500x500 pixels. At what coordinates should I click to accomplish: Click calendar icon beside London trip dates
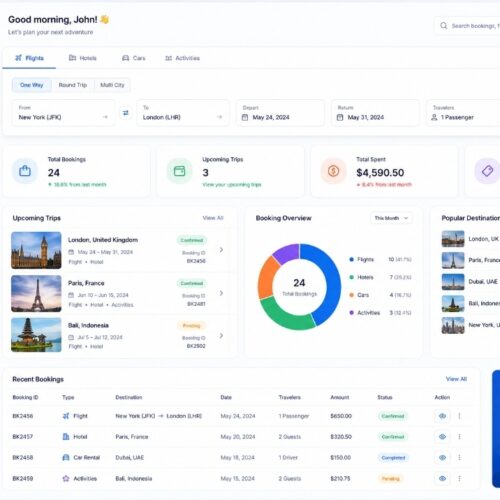[x=71, y=252]
